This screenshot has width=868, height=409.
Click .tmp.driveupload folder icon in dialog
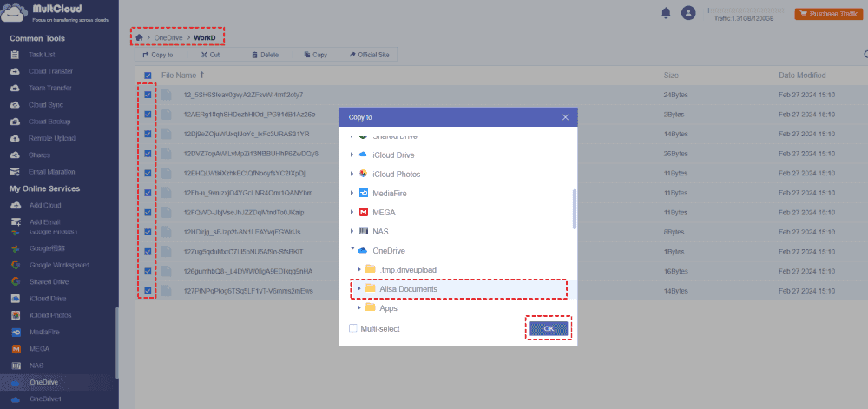[x=371, y=269]
